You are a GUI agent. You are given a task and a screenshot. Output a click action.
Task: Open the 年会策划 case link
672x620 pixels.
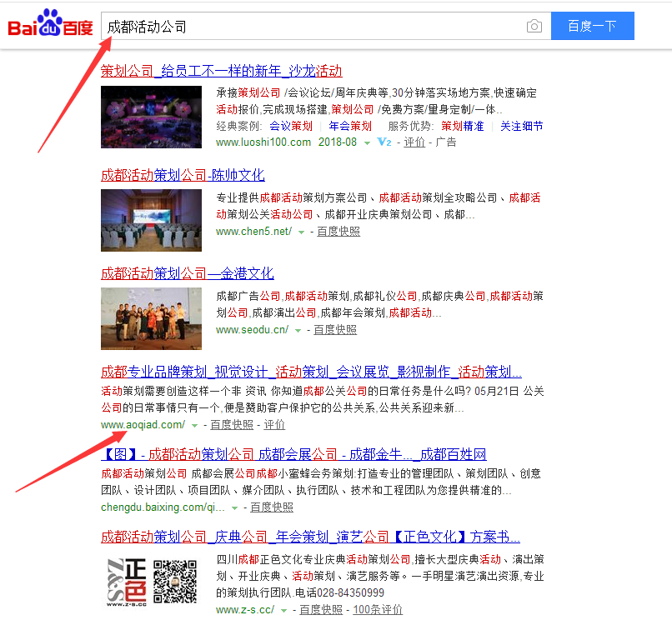click(x=350, y=126)
